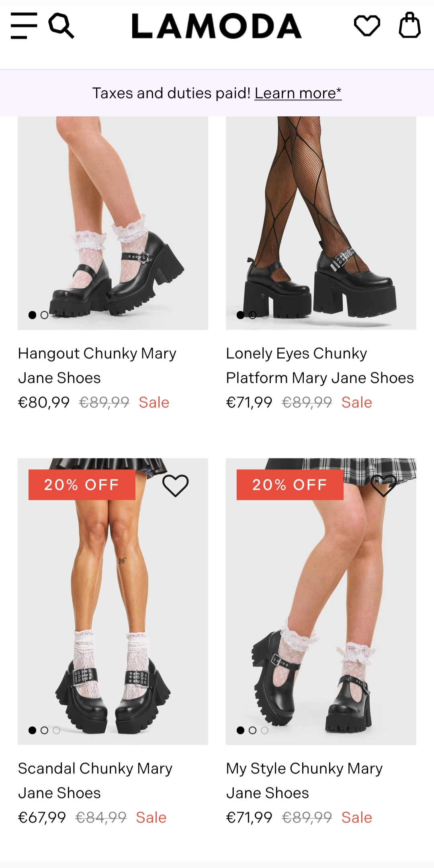The image size is (434, 868).
Task: Open the wishlist heart in header
Action: pyautogui.click(x=367, y=26)
